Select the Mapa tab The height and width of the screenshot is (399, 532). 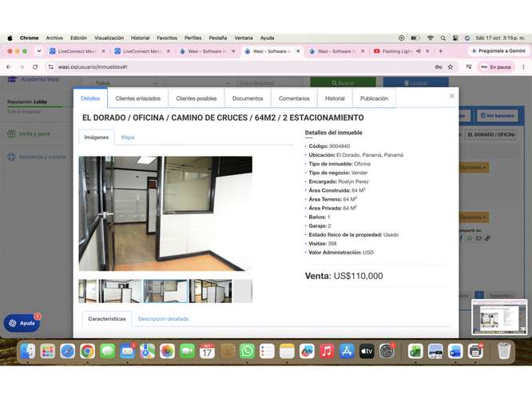pos(128,138)
